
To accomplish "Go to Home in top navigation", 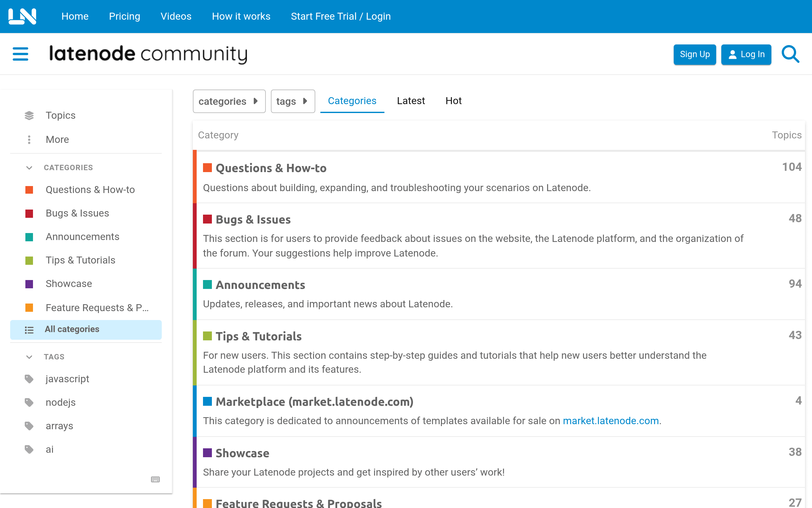I will click(x=75, y=16).
